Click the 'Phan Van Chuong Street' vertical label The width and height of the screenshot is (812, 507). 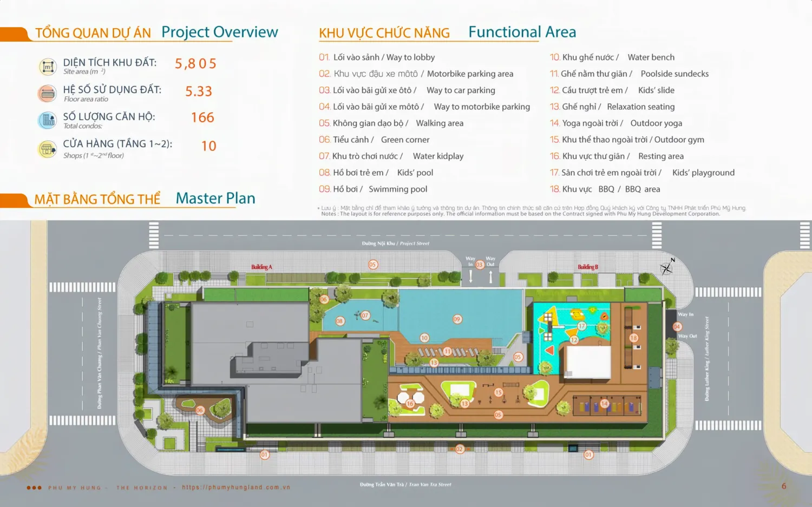tap(100, 324)
